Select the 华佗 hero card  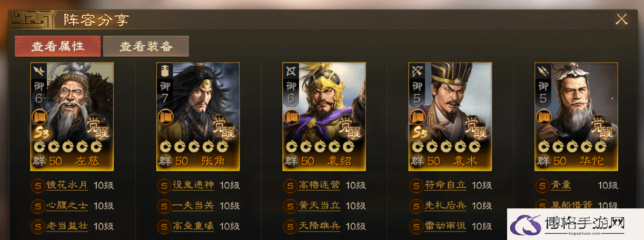tap(576, 116)
